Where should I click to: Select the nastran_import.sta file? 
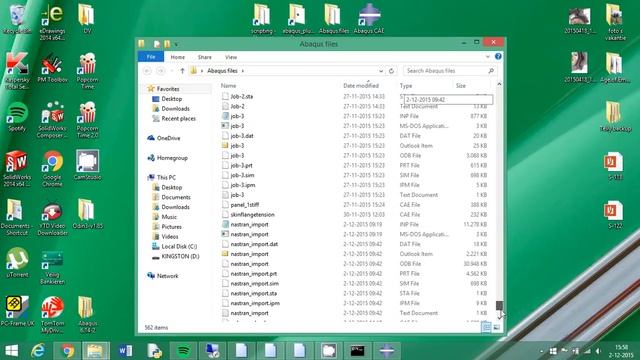[x=253, y=293]
